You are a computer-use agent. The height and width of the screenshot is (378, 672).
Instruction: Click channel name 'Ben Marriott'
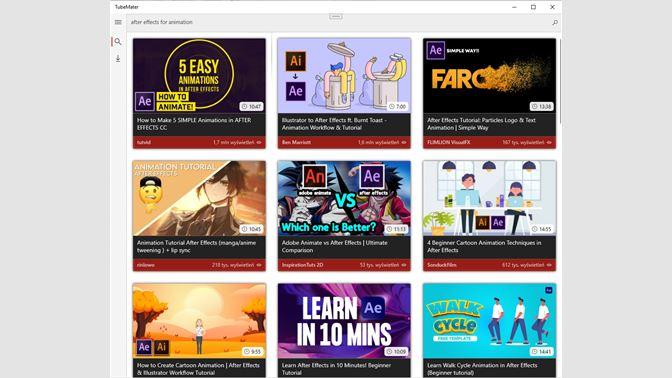click(x=297, y=142)
